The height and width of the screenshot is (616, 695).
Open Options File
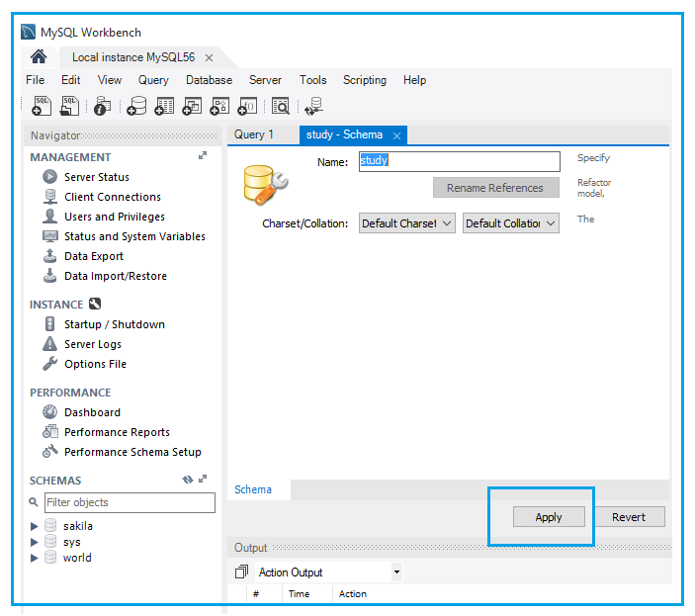[x=95, y=364]
